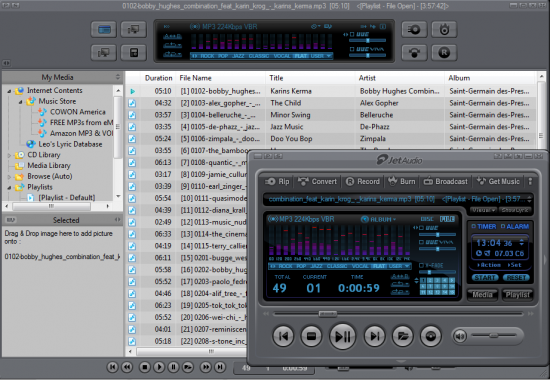Mute audio with the speaker icon
Viewport: 550px width, 380px height.
[460, 336]
